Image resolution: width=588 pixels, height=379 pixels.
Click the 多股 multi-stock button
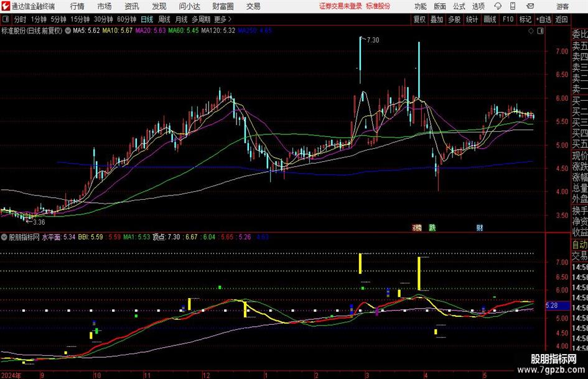click(x=454, y=19)
